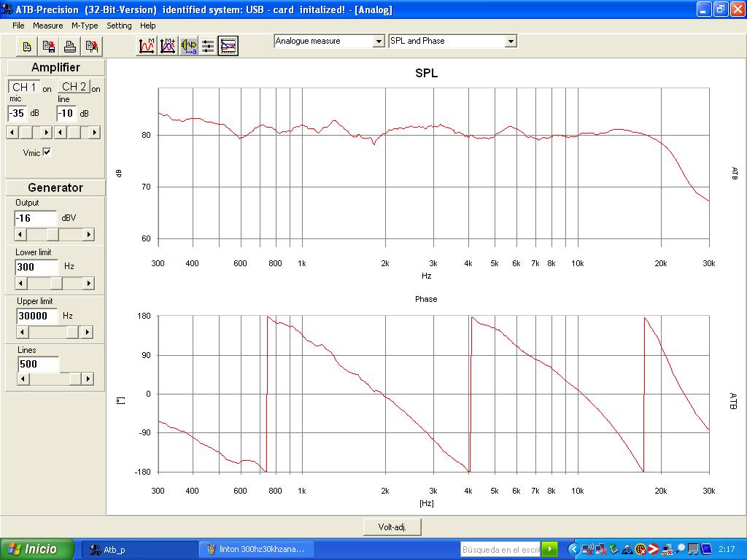Click the CH 1 mic gain field showing -35
Screen dimensions: 747x560
coord(18,113)
